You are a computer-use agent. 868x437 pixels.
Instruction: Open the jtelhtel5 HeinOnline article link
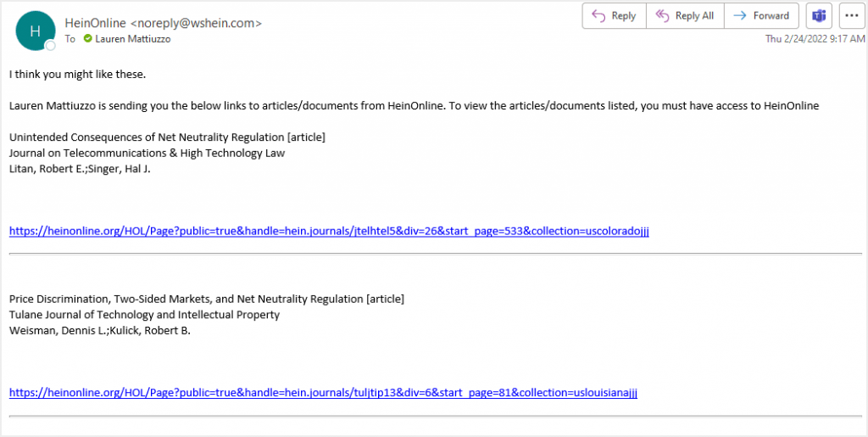tap(329, 231)
